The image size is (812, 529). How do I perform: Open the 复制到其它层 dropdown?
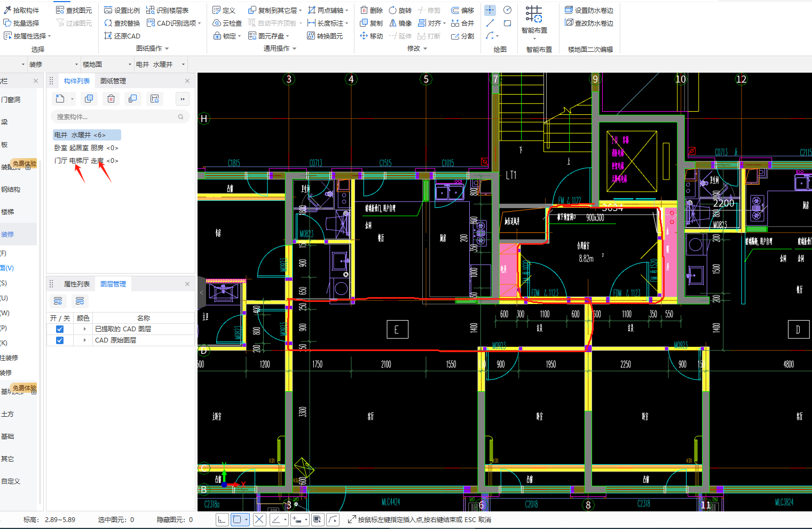point(300,10)
